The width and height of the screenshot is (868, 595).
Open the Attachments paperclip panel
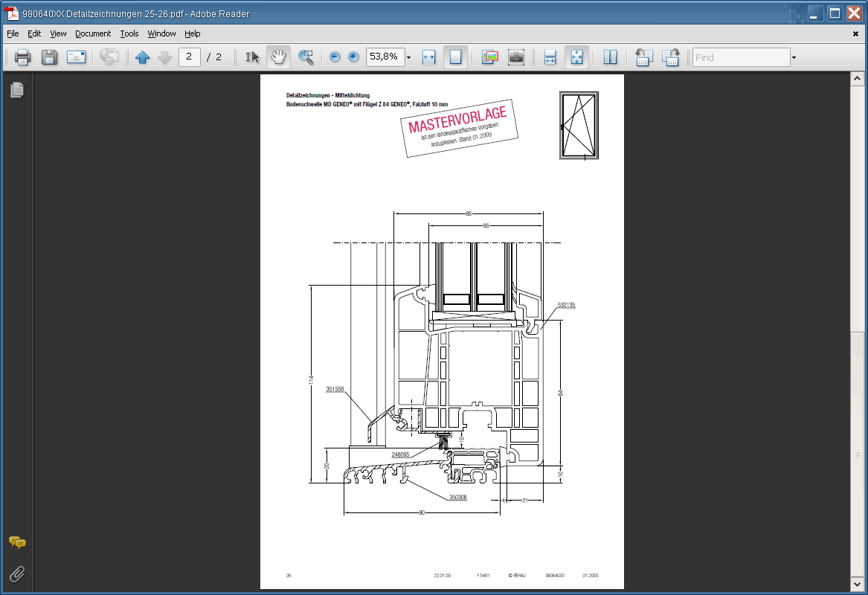pos(17,574)
